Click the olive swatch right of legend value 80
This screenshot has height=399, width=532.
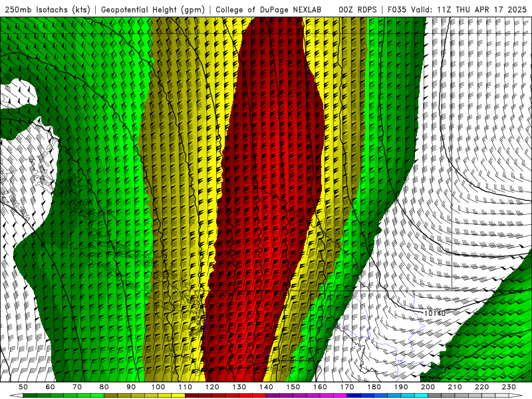(110, 396)
